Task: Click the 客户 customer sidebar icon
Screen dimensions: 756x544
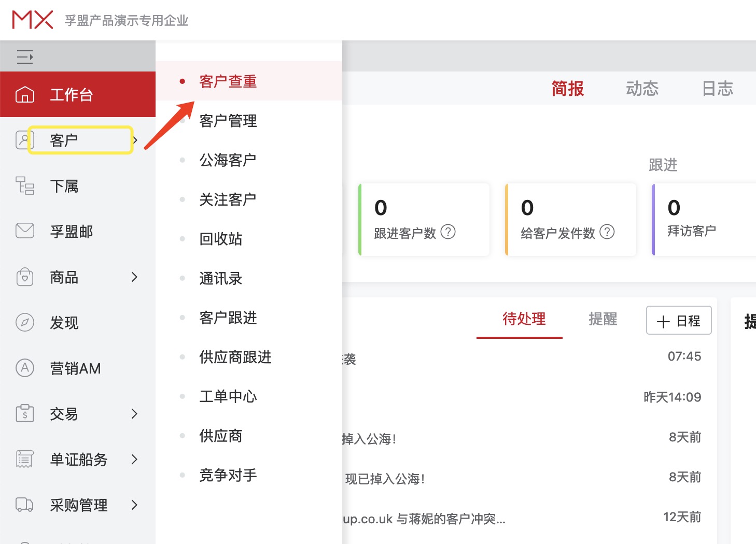Action: (x=63, y=139)
